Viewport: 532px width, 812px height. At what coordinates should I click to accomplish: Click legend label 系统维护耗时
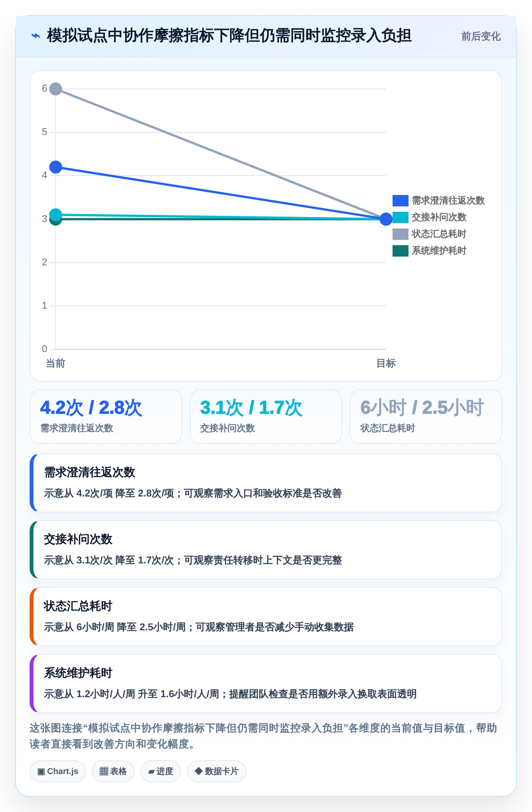coord(439,251)
